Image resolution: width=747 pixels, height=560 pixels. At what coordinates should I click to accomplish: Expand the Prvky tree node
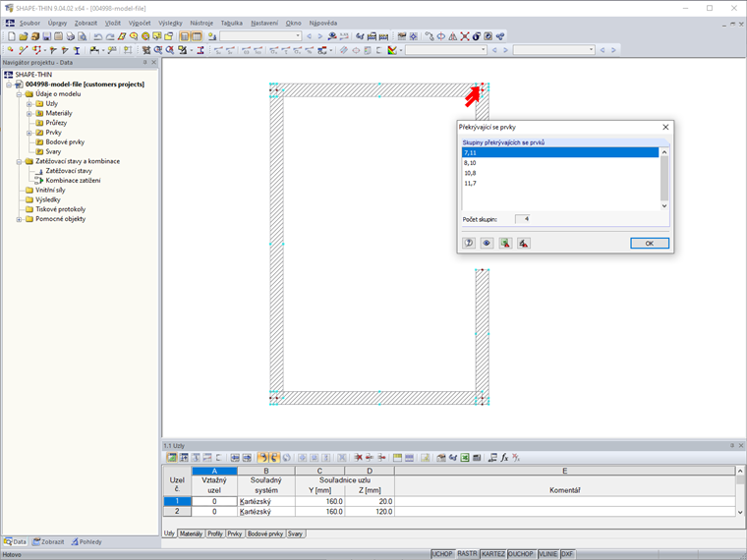click(x=29, y=133)
